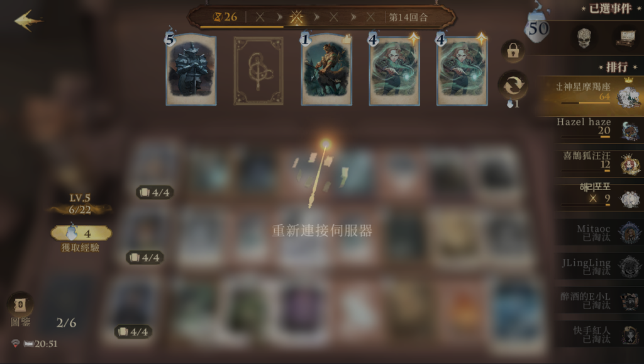Select the armored knight card costing 5
Screen dimensions: 644x364
(191, 70)
